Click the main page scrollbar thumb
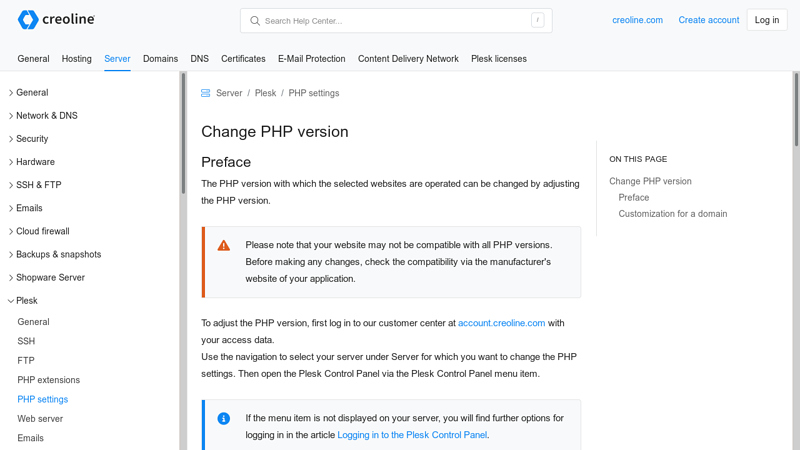 click(x=796, y=109)
